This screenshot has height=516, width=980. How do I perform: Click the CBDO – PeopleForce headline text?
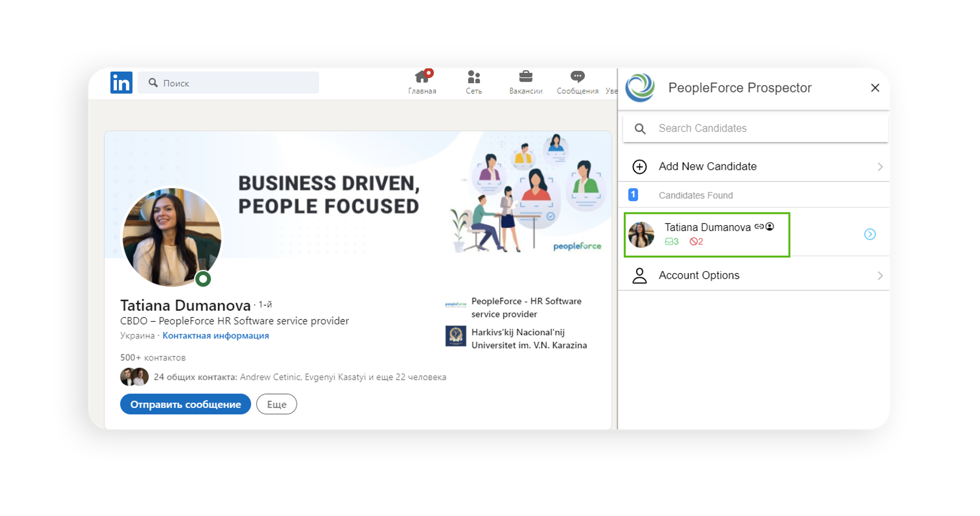234,321
